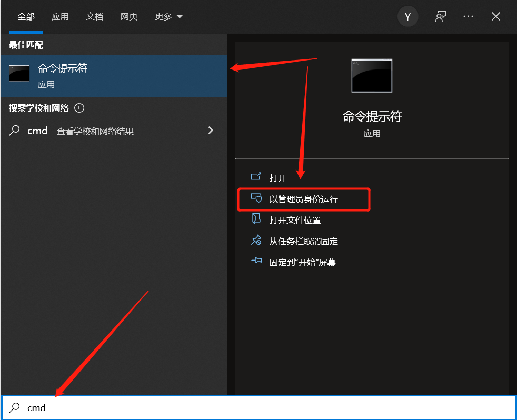This screenshot has height=420, width=517.
Task: Click the 固定到"开始"屏幕 pin icon
Action: 256,261
